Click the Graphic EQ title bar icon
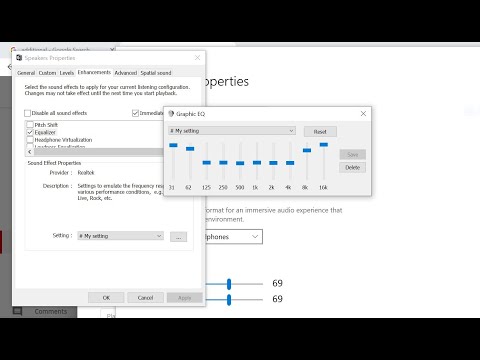 171,114
